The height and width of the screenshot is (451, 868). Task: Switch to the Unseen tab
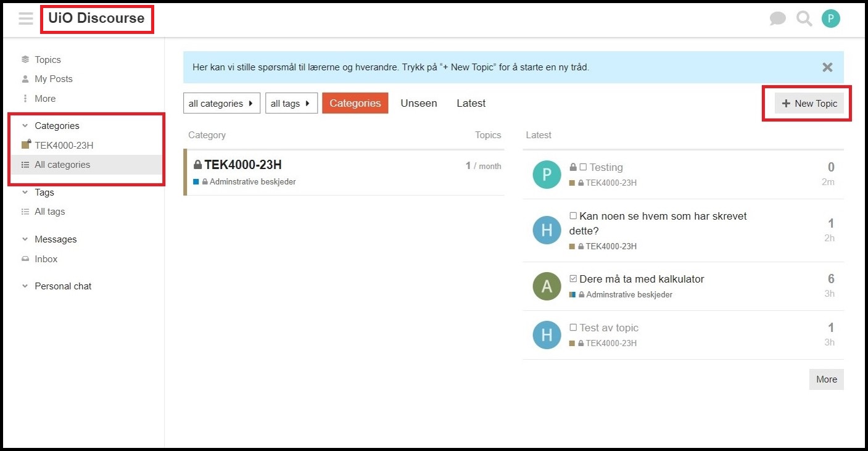click(419, 103)
